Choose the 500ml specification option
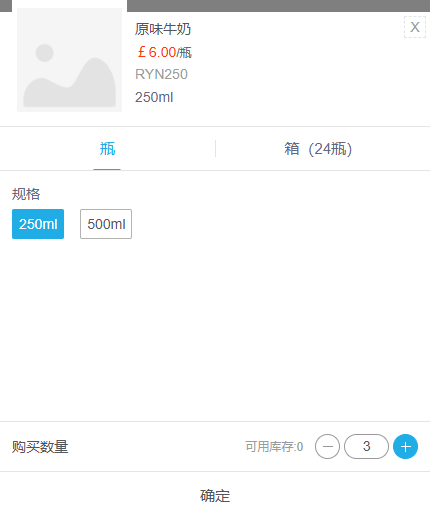The width and height of the screenshot is (430, 520). (x=106, y=224)
